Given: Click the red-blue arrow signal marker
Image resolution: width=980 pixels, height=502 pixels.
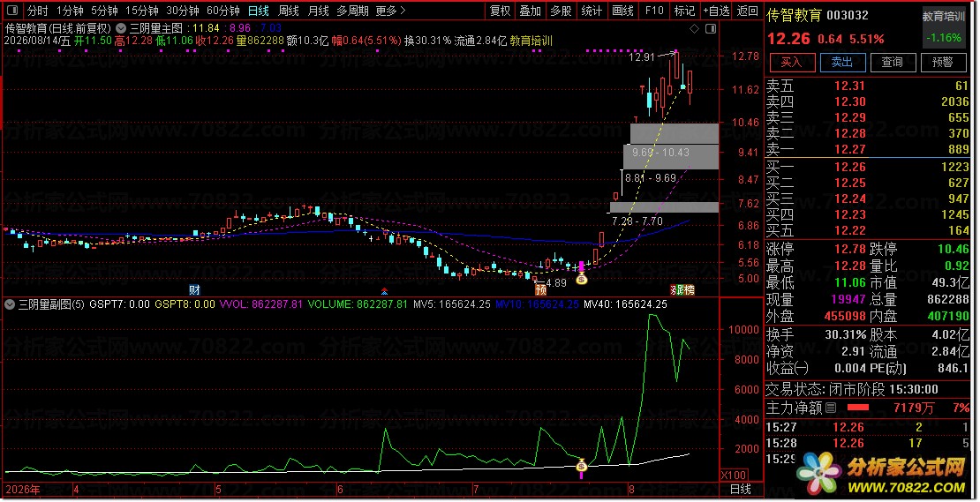Looking at the screenshot, I should (x=384, y=290).
